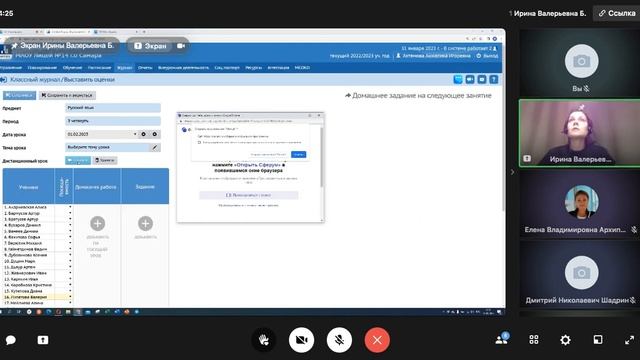Image resolution: width=640 pixels, height=360 pixels.
Task: Expand the call to full screen
Action: [629, 340]
